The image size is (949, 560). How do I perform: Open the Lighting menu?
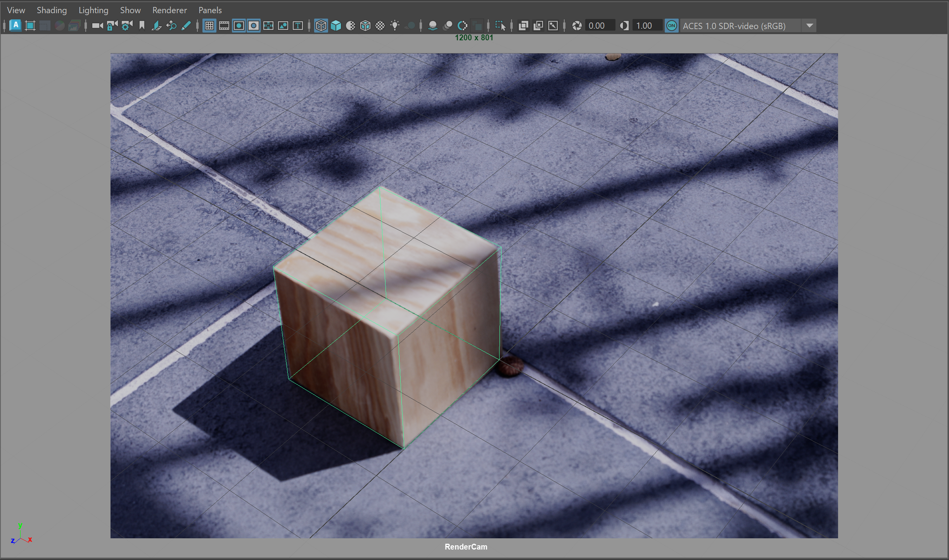93,10
